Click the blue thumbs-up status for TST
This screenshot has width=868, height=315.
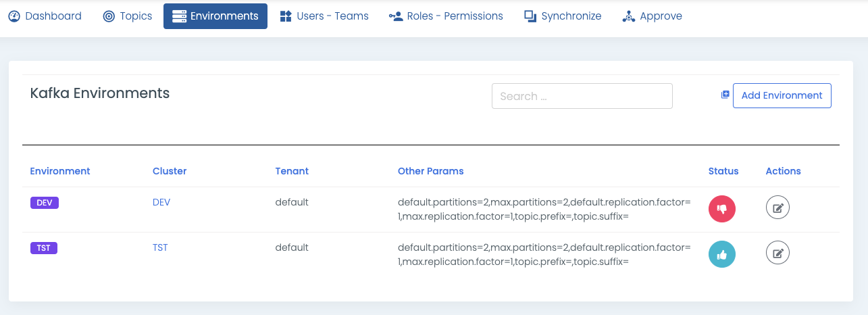pyautogui.click(x=722, y=254)
